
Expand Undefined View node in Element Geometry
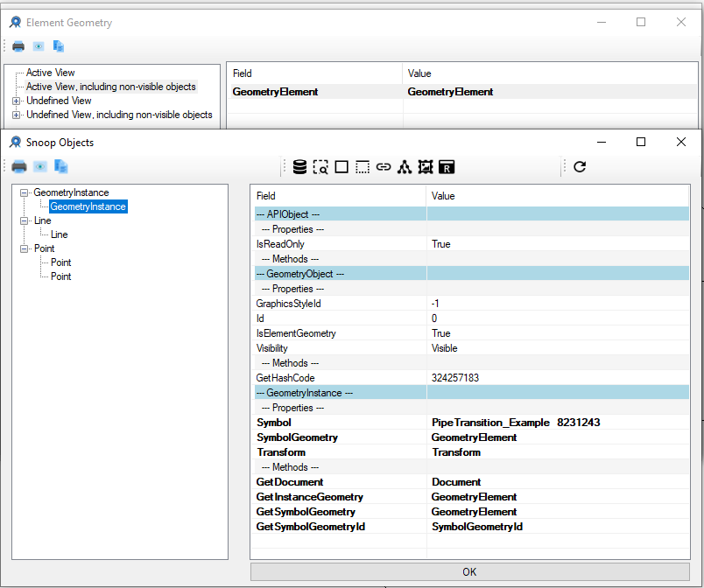point(16,101)
